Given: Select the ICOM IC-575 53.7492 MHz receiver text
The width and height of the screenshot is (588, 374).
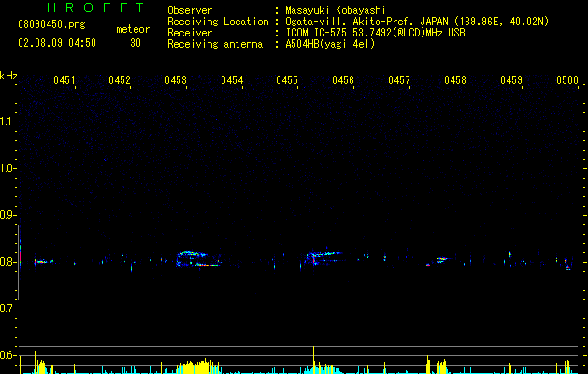Looking at the screenshot, I should pos(375,33).
